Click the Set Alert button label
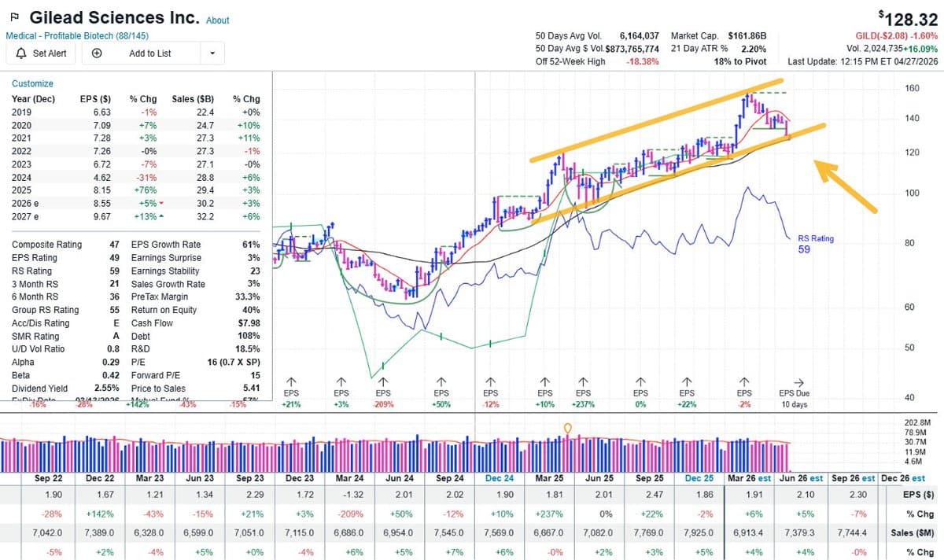 pyautogui.click(x=50, y=53)
